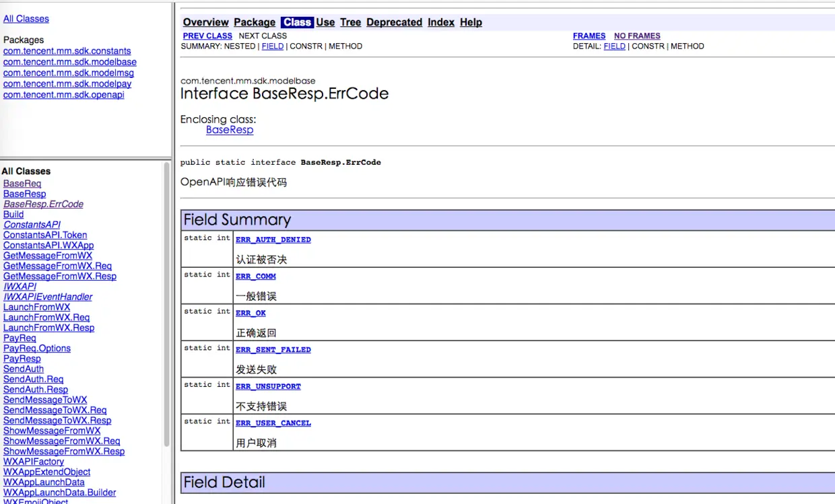This screenshot has height=504, width=835.
Task: Open the ShowMessageFromWX.Resp class
Action: [64, 452]
